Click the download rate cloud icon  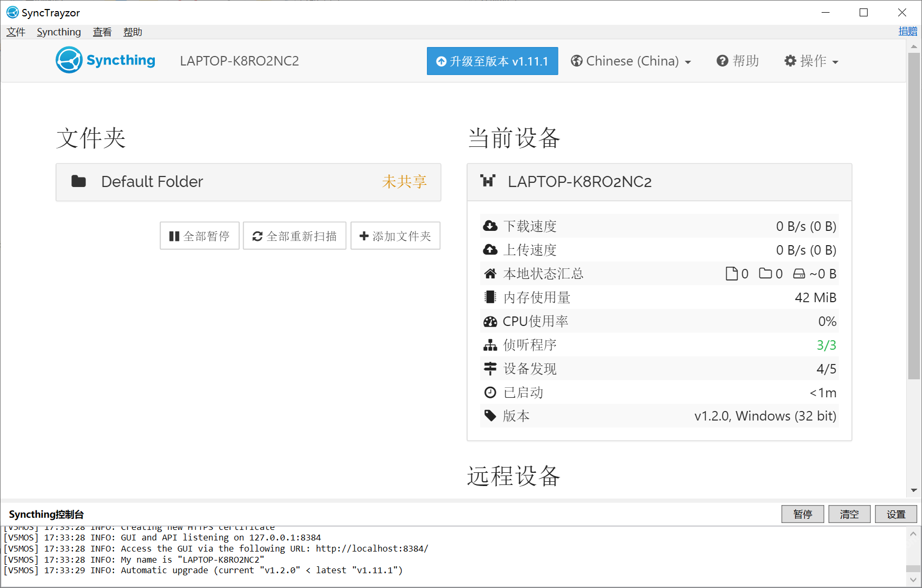click(x=490, y=226)
